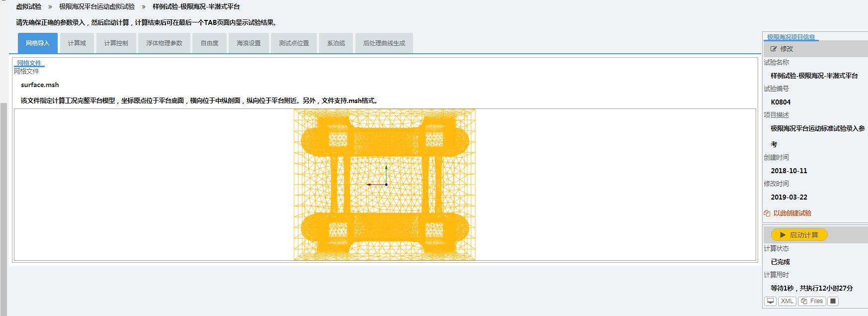Go to the 测试点位置 tab
Image resolution: width=868 pixels, height=316 pixels.
click(294, 43)
